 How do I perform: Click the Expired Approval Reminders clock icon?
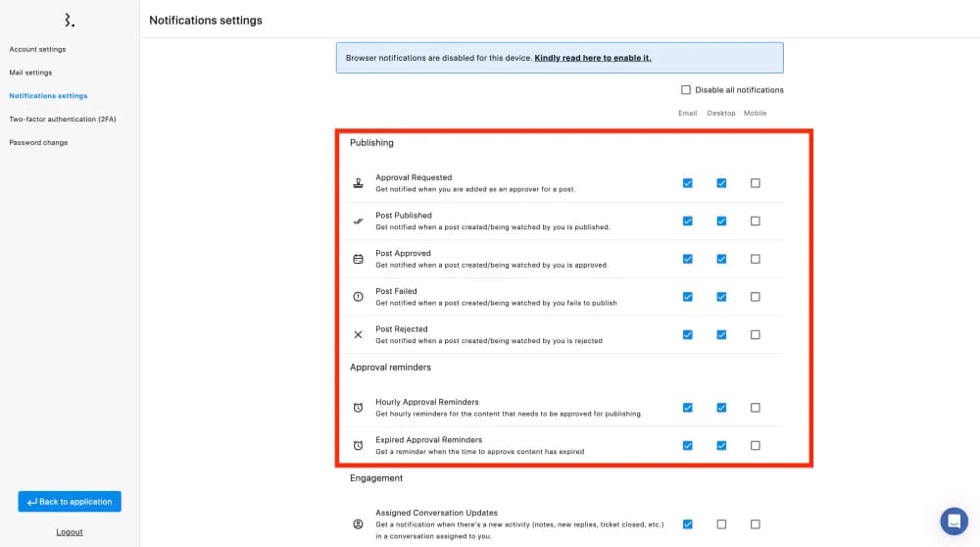[358, 445]
